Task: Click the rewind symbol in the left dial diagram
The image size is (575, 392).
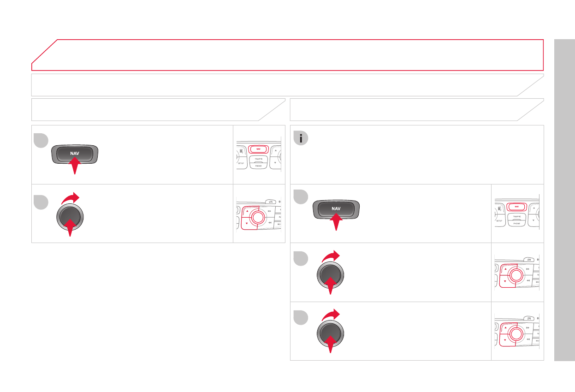Action: point(269,223)
